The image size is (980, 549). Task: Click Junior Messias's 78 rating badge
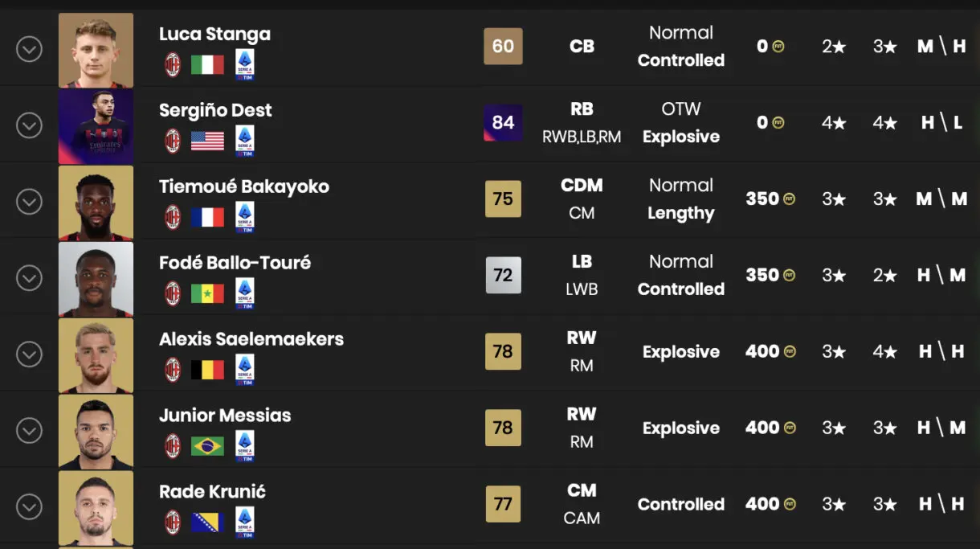point(503,428)
